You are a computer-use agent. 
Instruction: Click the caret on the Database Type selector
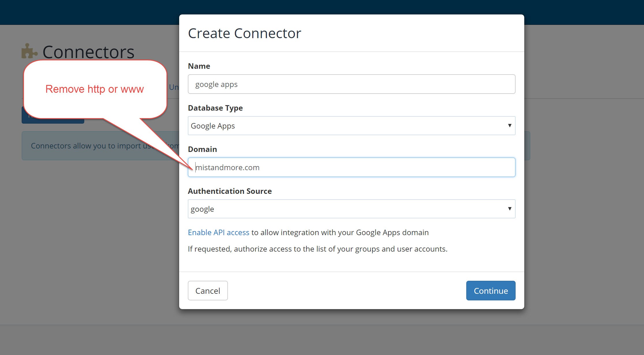pos(510,126)
